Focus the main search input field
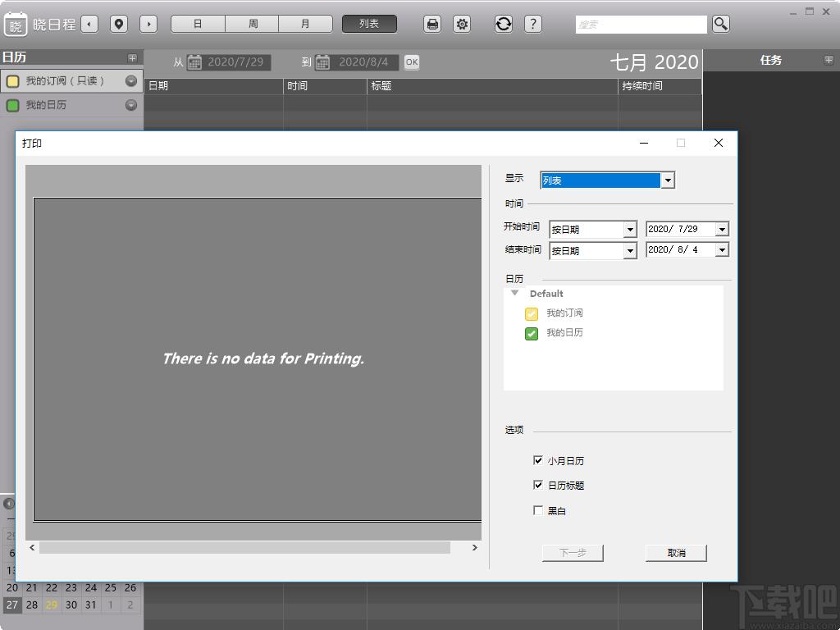840x630 pixels. click(x=641, y=25)
